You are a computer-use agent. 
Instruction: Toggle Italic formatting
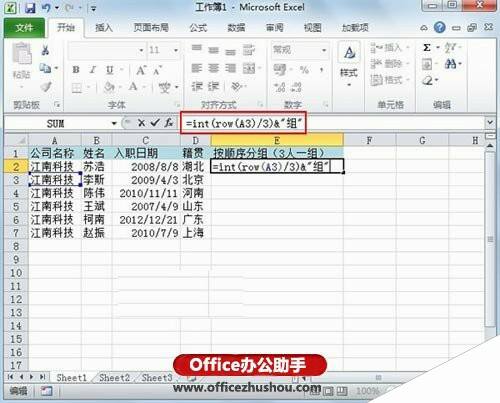[x=93, y=69]
